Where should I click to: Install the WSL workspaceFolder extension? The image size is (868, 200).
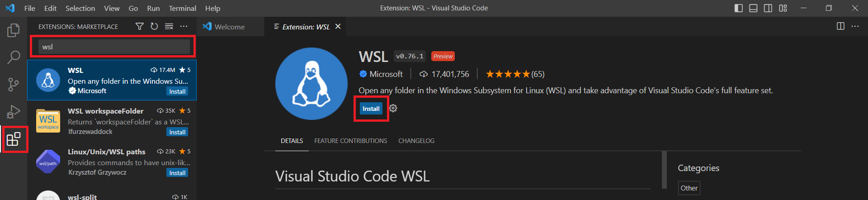tap(177, 132)
